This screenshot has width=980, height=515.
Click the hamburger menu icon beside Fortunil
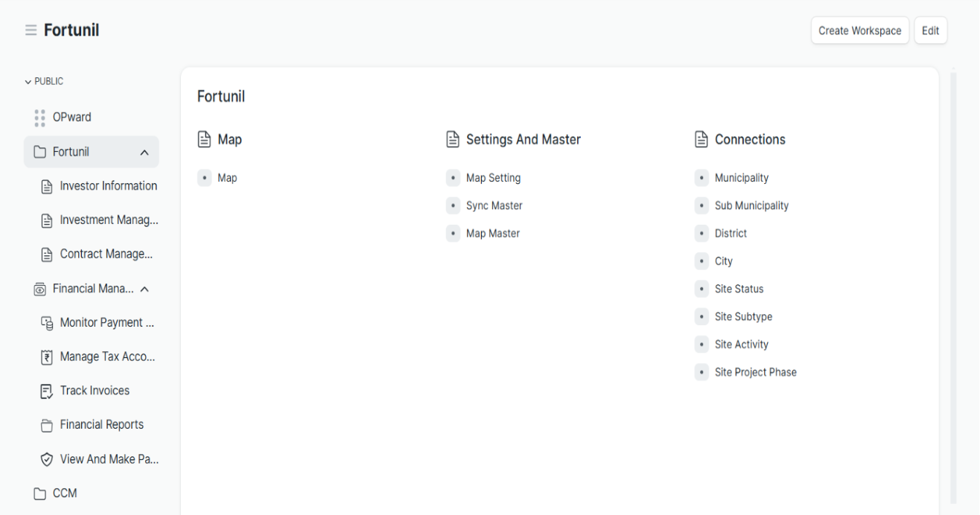[31, 31]
